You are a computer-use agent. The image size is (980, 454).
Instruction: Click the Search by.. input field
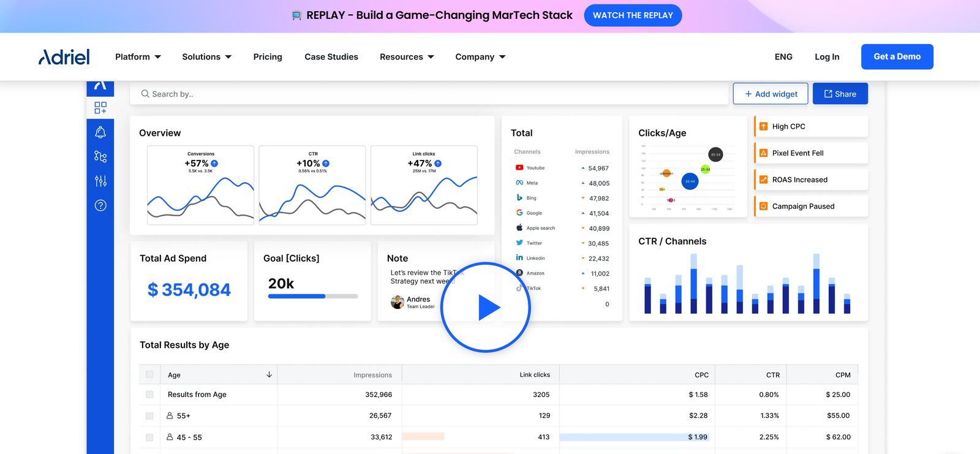point(429,94)
